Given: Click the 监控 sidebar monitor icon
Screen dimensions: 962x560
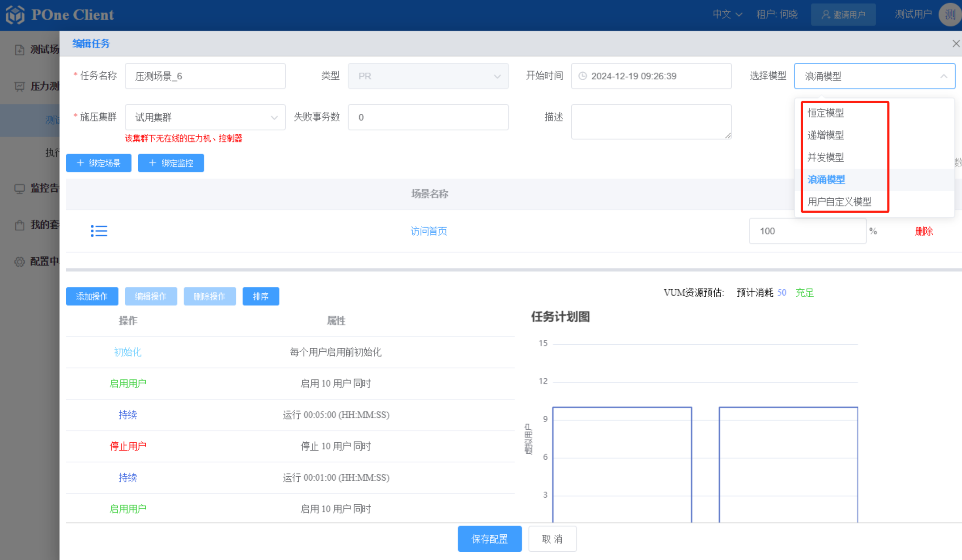Looking at the screenshot, I should click(20, 188).
